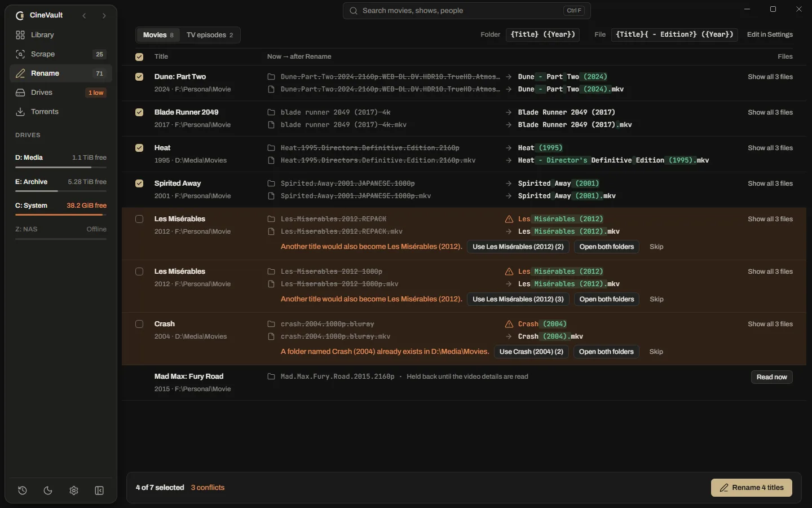This screenshot has height=508, width=812.
Task: Toggle the select-all checkbox in header
Action: tap(139, 57)
